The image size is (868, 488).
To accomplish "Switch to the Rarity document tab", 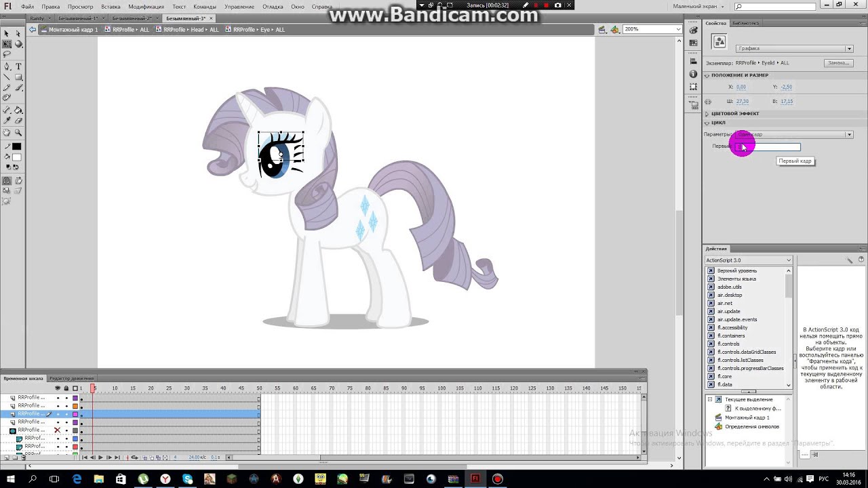I will (x=37, y=18).
